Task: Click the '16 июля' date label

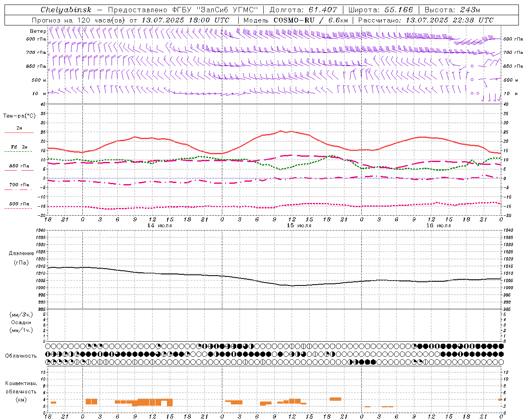Action: (x=438, y=226)
